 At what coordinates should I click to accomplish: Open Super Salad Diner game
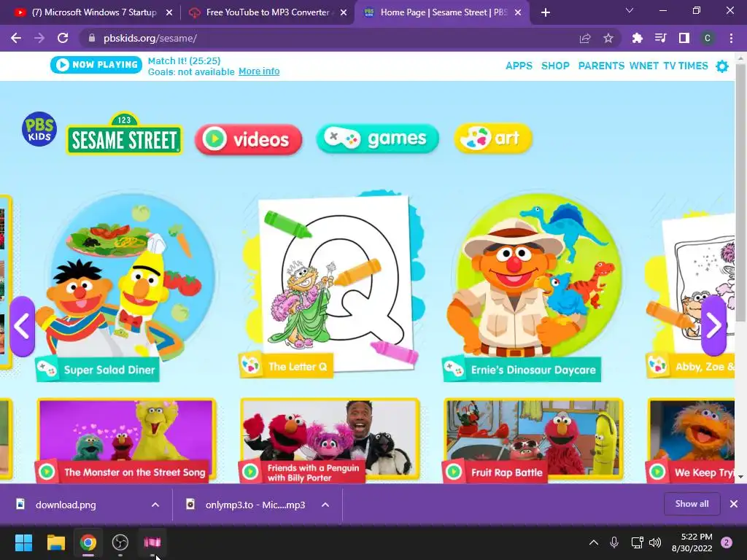click(125, 286)
